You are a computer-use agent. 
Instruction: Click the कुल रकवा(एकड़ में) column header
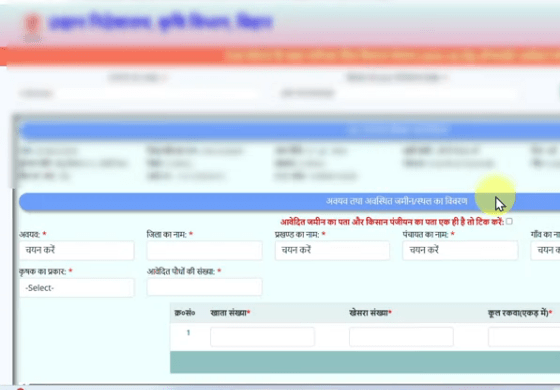click(x=520, y=313)
